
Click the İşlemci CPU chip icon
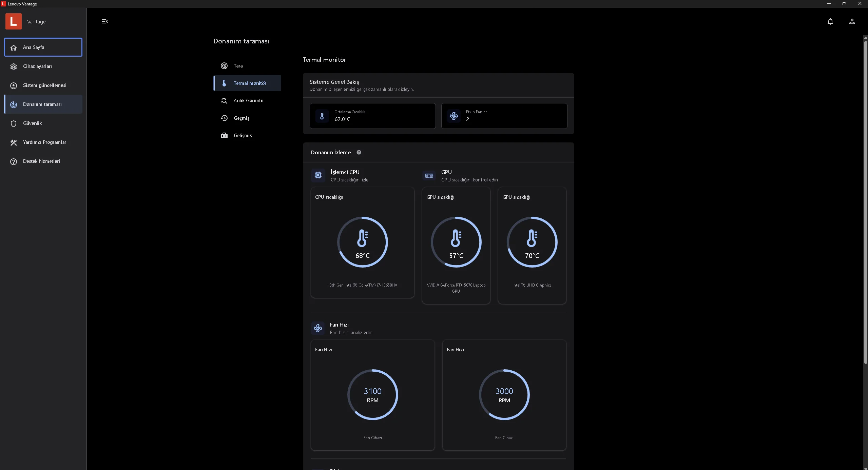(x=318, y=175)
